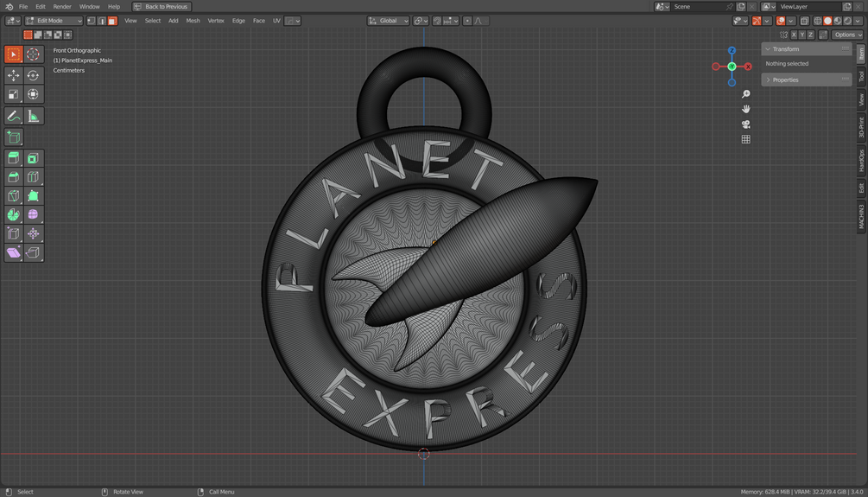The image size is (868, 497).
Task: Open the Vertex menu
Action: point(216,21)
